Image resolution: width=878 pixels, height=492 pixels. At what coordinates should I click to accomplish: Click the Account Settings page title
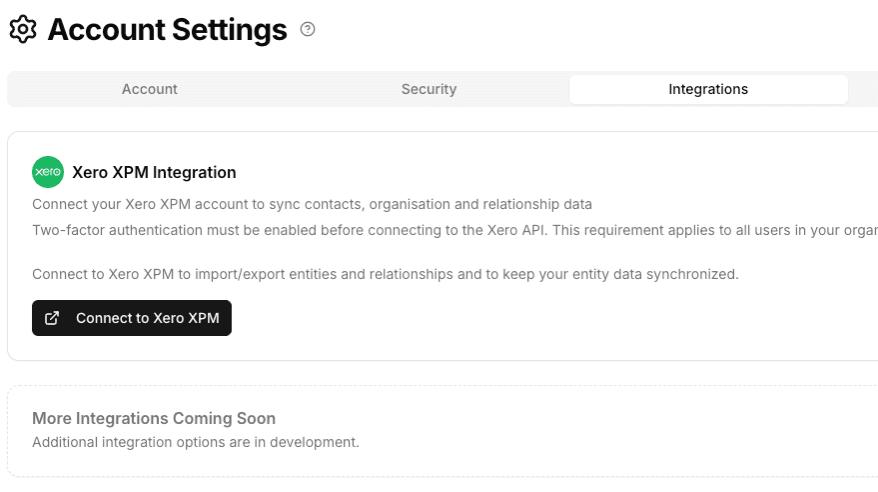point(167,30)
